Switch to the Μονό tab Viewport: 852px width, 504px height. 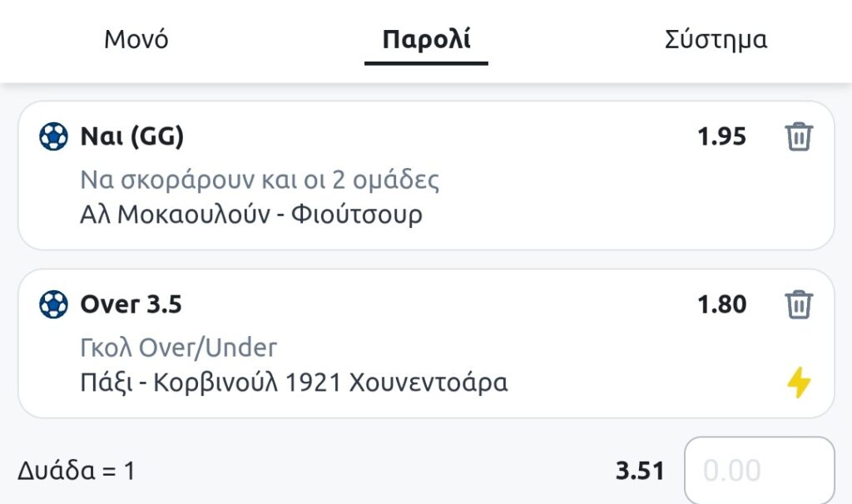[x=136, y=39]
